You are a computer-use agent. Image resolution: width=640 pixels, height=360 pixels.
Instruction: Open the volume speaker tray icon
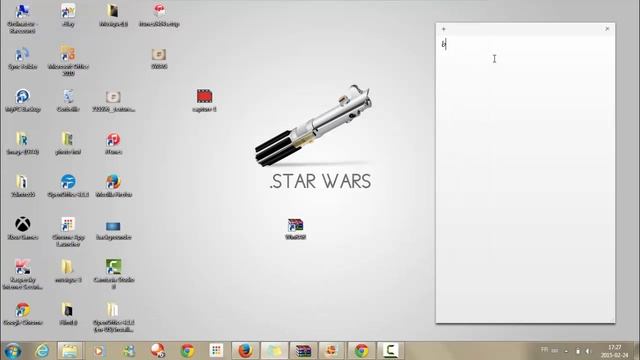tap(588, 351)
